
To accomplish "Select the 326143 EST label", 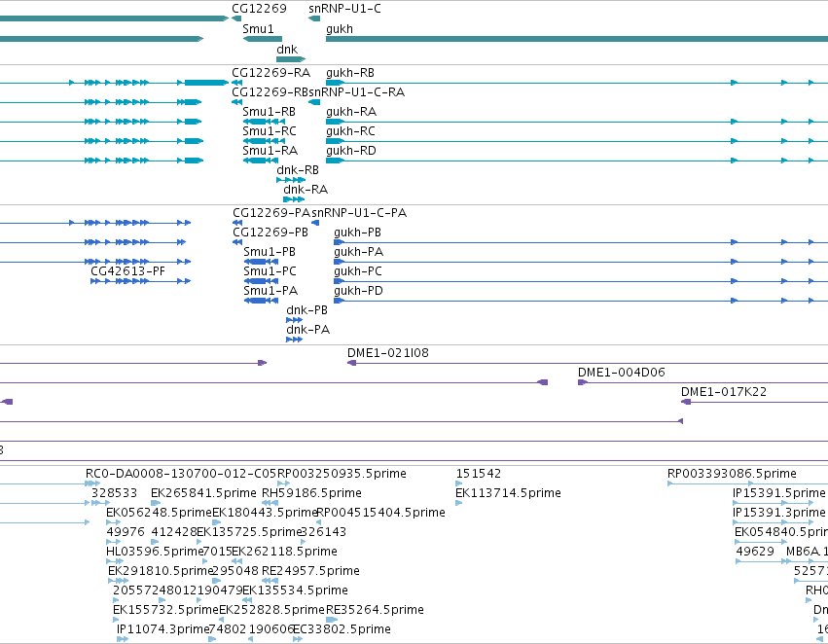I will [323, 533].
